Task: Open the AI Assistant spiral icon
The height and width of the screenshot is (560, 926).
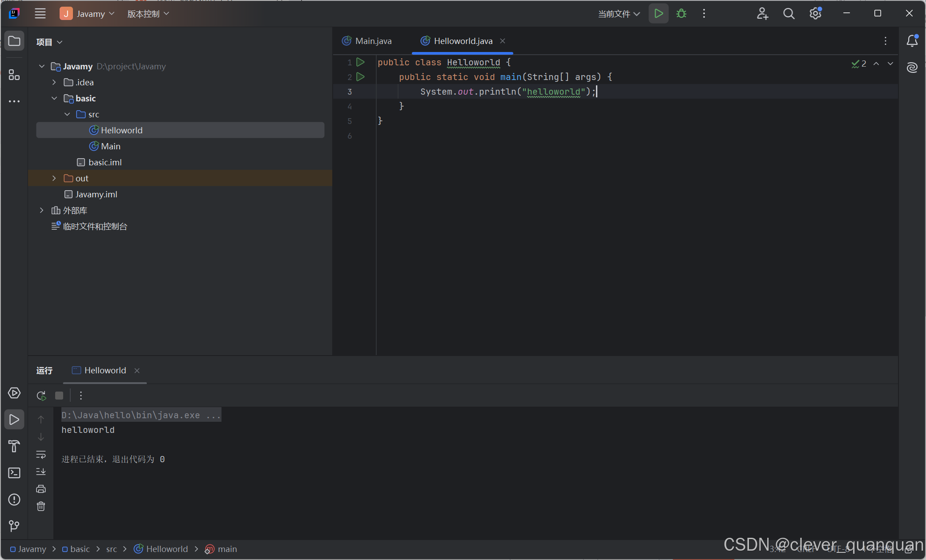Action: (x=912, y=67)
